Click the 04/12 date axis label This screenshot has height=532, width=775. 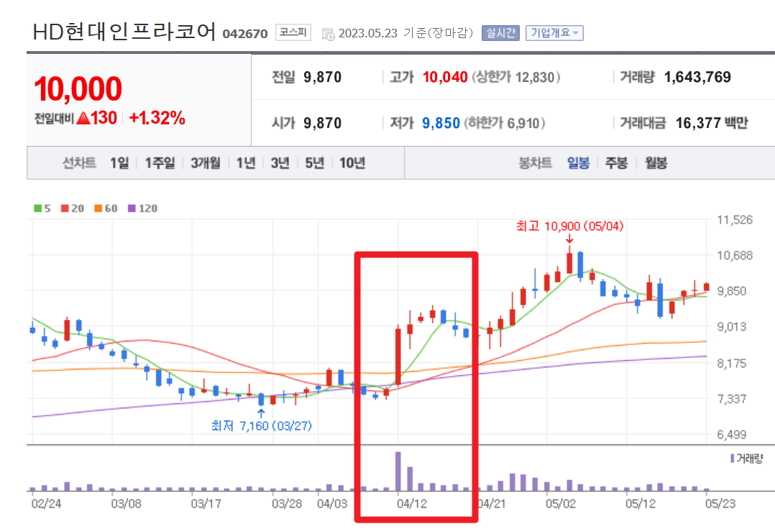(412, 504)
